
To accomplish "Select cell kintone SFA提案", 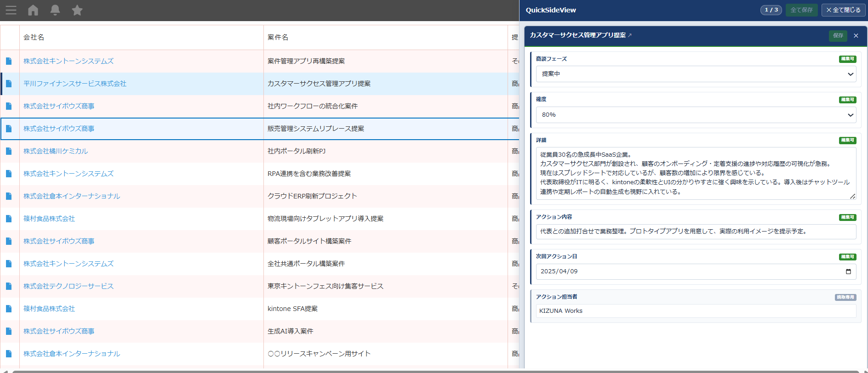I will click(x=385, y=309).
